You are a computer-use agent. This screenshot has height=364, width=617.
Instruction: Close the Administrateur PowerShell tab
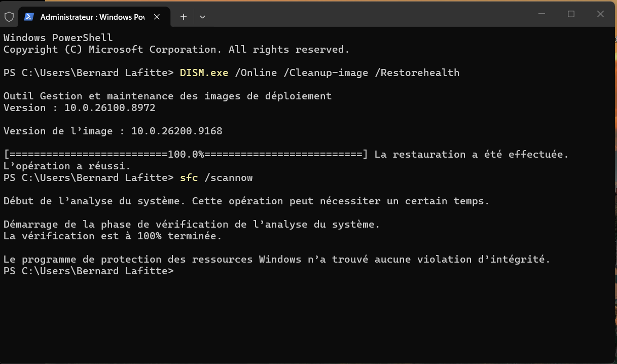coord(157,17)
